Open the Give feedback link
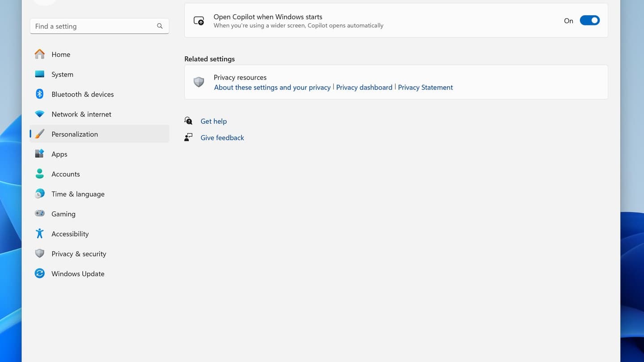 point(222,138)
